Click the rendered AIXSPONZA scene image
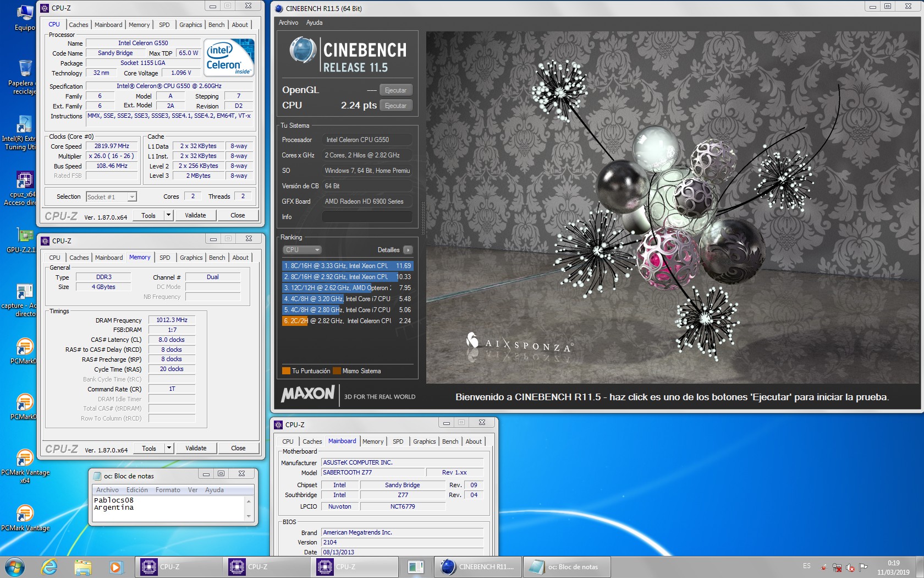924x578 pixels. [x=673, y=207]
